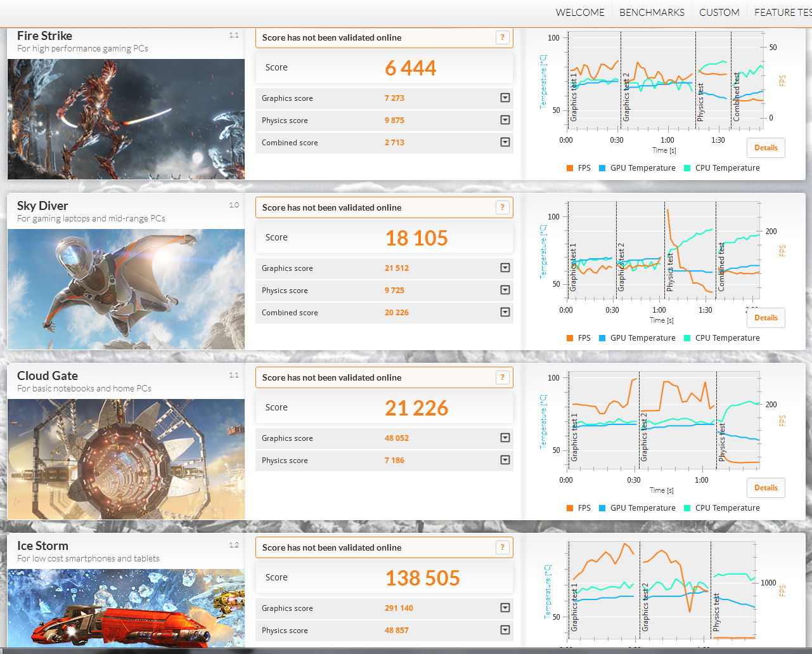The image size is (812, 654).
Task: Click Sky Diver graphics score value 21 512
Action: 397,268
